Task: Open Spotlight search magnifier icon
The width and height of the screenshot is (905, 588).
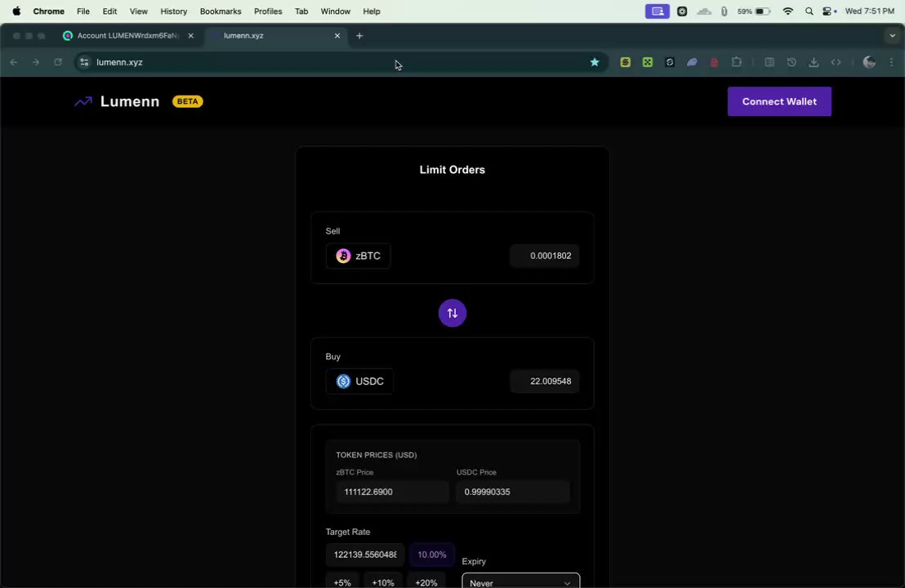Action: [809, 11]
